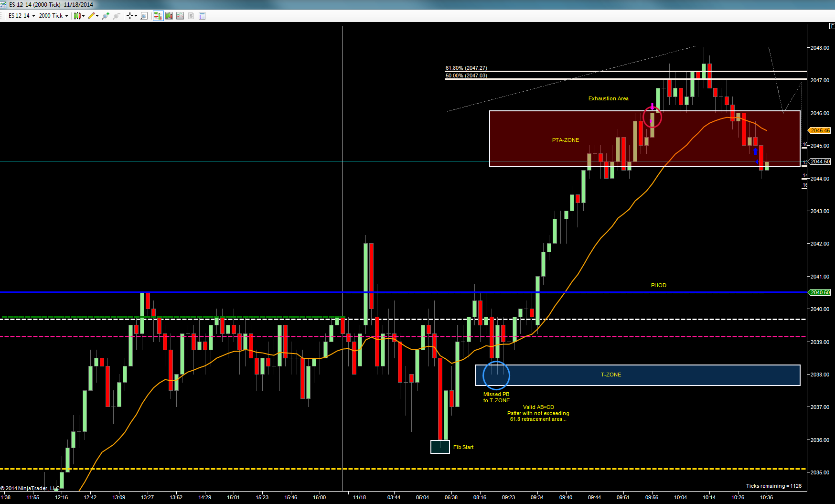Activate the zoom frame magnifier icon
The width and height of the screenshot is (835, 504).
tap(144, 16)
